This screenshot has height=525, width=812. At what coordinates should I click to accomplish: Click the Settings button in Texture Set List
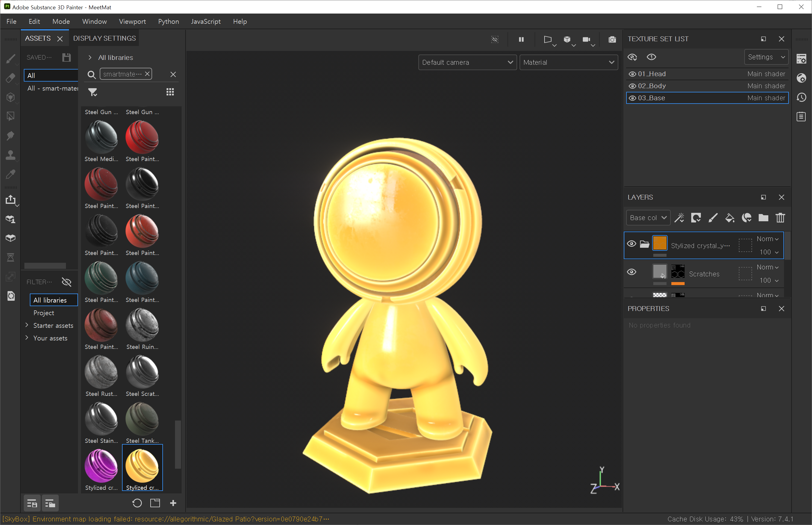(766, 57)
